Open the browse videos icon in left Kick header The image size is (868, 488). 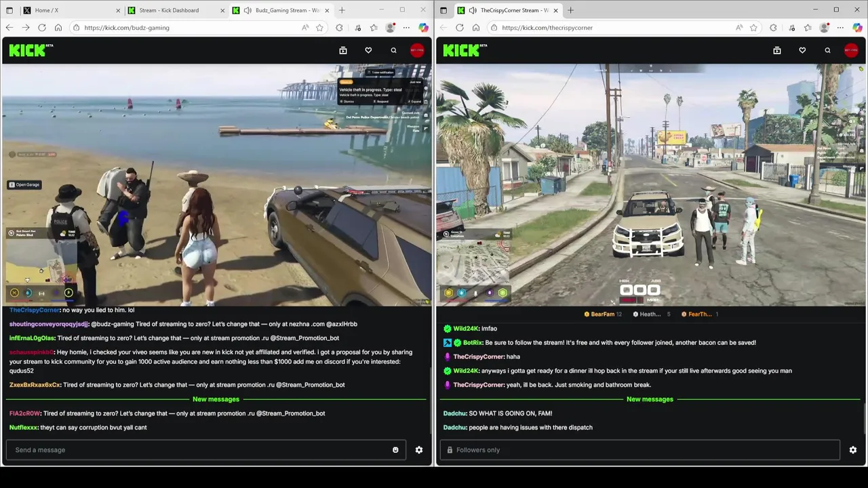(x=343, y=50)
